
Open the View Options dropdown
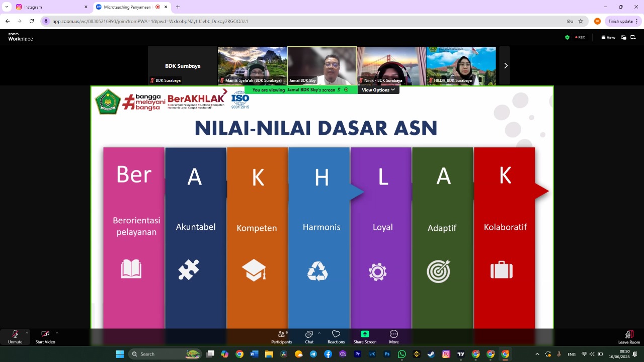tap(378, 90)
